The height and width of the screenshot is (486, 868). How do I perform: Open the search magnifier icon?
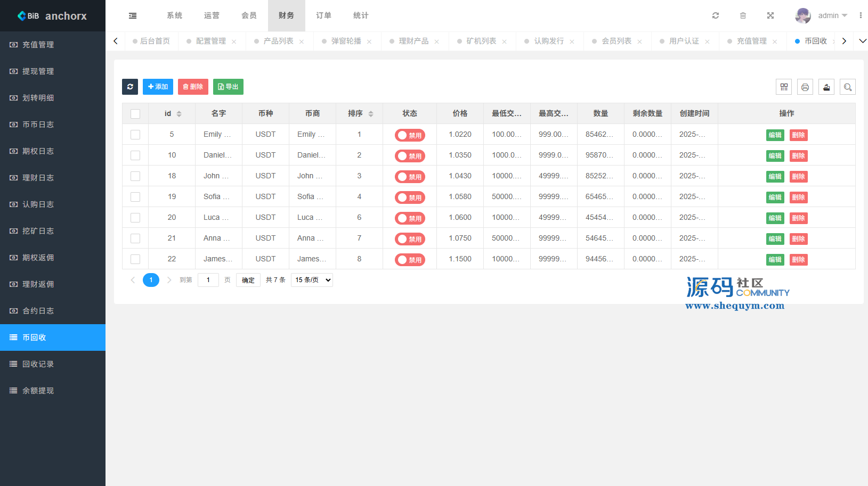pos(848,87)
